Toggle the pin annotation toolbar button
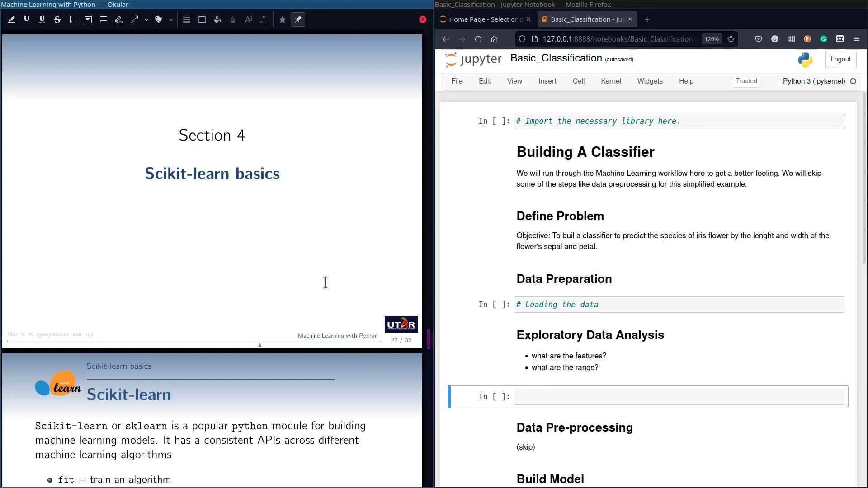Screen dimensions: 868x488 pos(298,19)
